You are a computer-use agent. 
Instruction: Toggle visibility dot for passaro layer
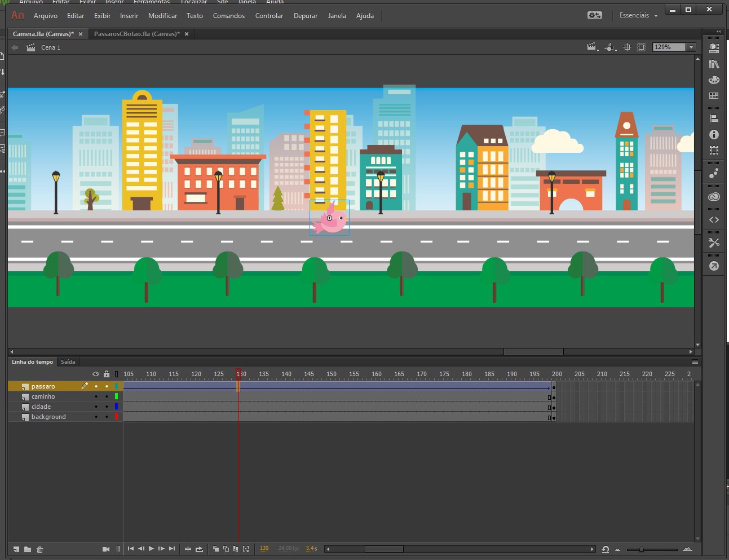96,386
